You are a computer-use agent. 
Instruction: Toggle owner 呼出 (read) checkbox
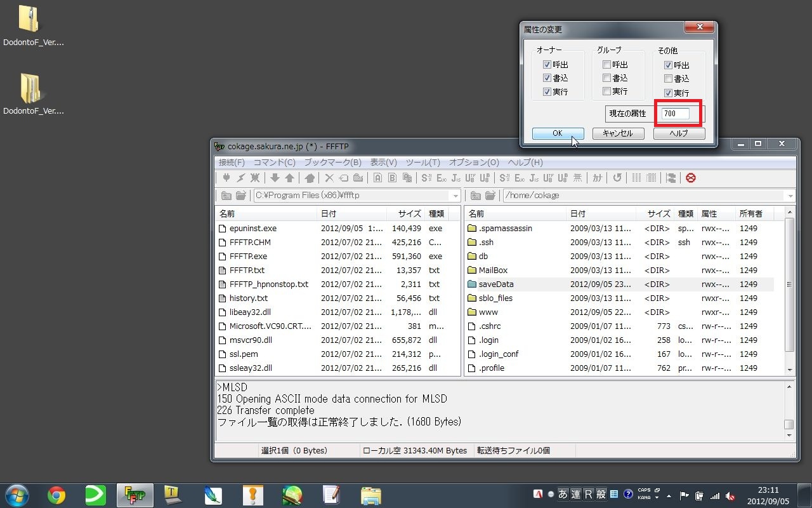pyautogui.click(x=547, y=65)
